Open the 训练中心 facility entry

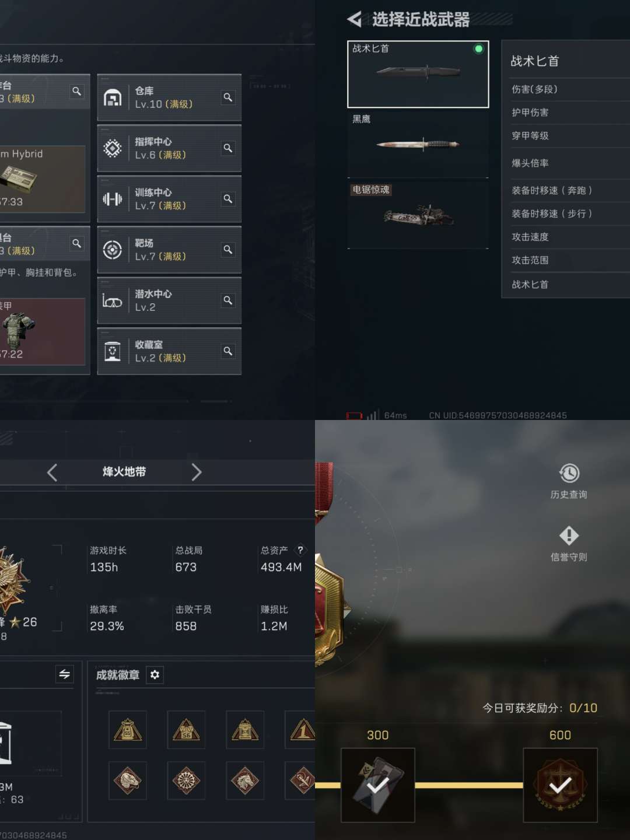tap(169, 199)
